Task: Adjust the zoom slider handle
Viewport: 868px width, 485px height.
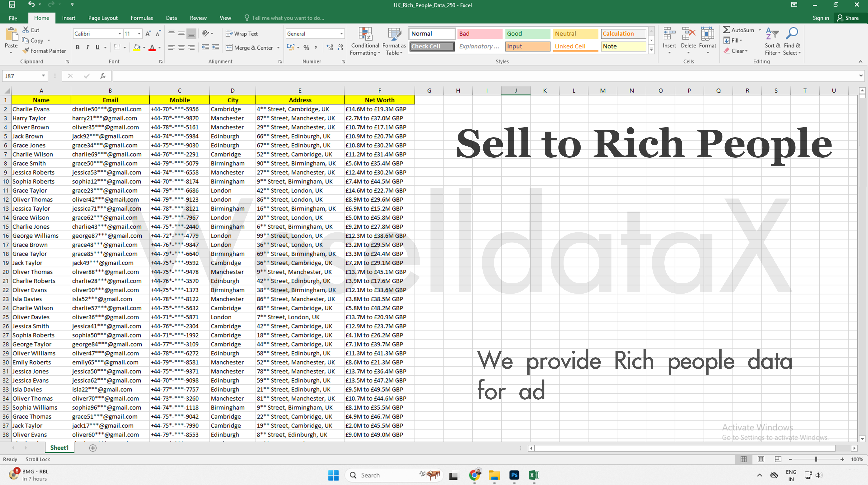Action: click(x=816, y=459)
